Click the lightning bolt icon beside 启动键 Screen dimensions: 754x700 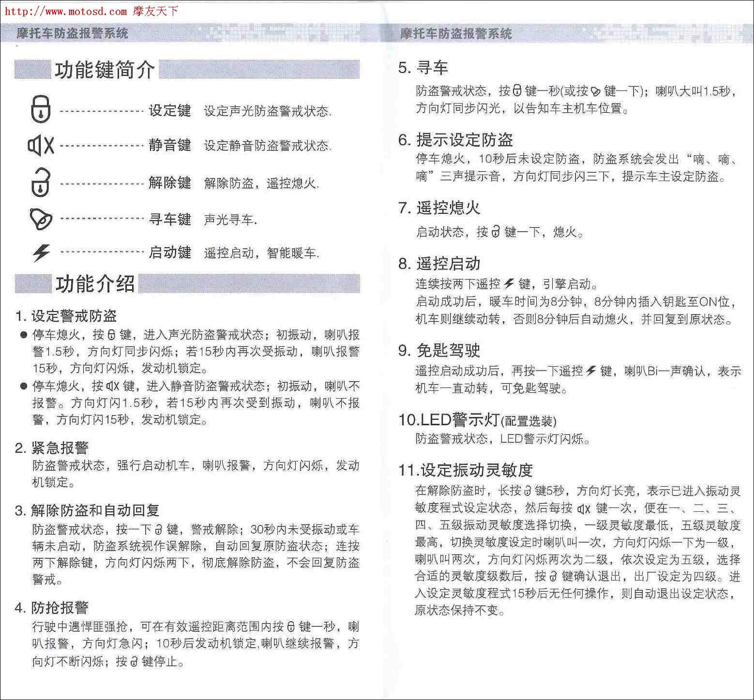(41, 253)
